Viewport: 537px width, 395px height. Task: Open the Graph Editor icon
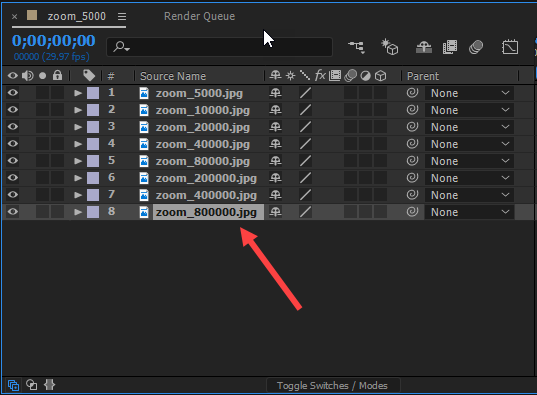(510, 47)
